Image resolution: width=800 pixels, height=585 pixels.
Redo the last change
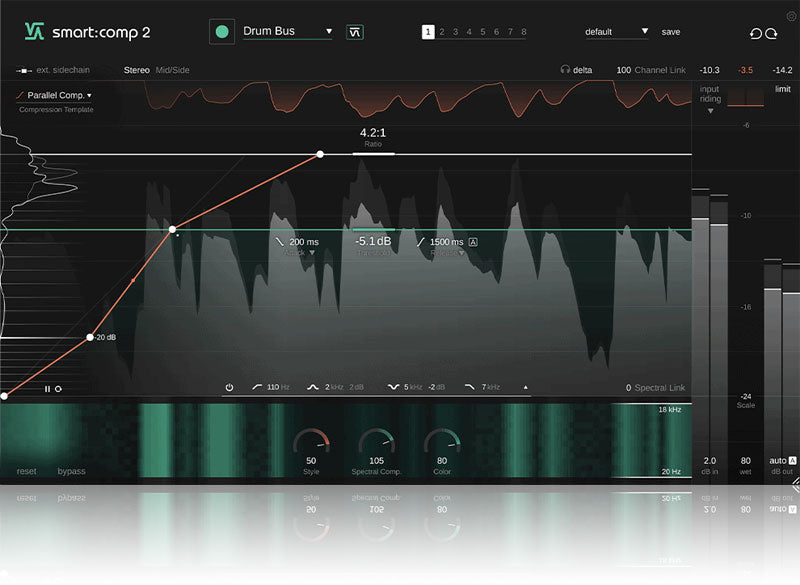click(771, 33)
